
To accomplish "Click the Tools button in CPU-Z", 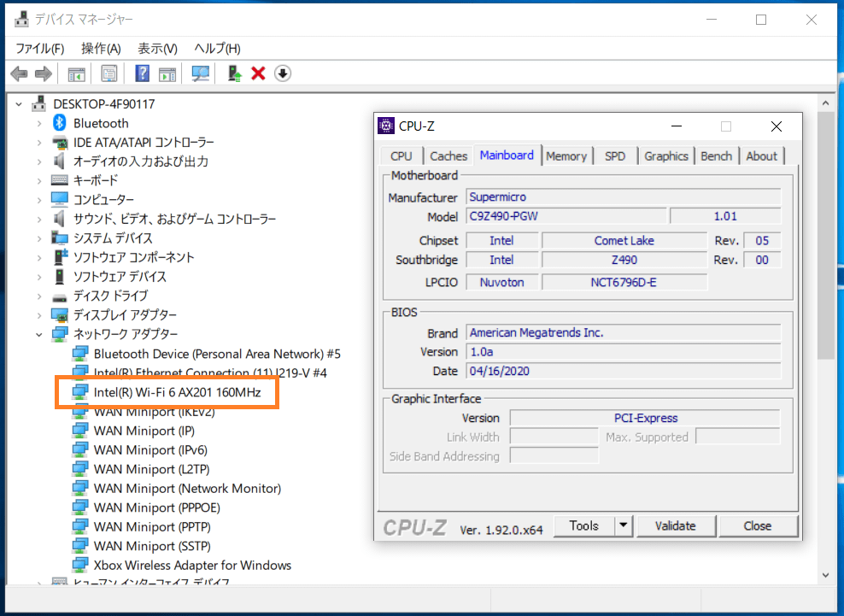I will (584, 525).
